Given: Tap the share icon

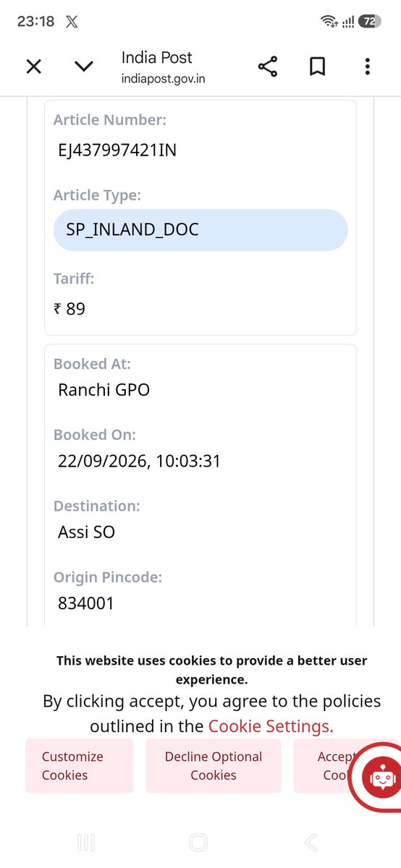Looking at the screenshot, I should click(268, 67).
